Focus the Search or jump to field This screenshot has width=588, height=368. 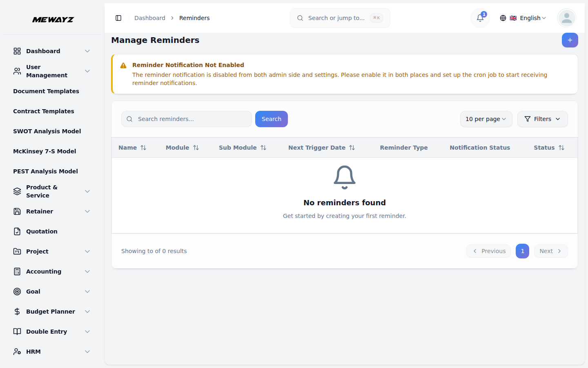click(340, 18)
